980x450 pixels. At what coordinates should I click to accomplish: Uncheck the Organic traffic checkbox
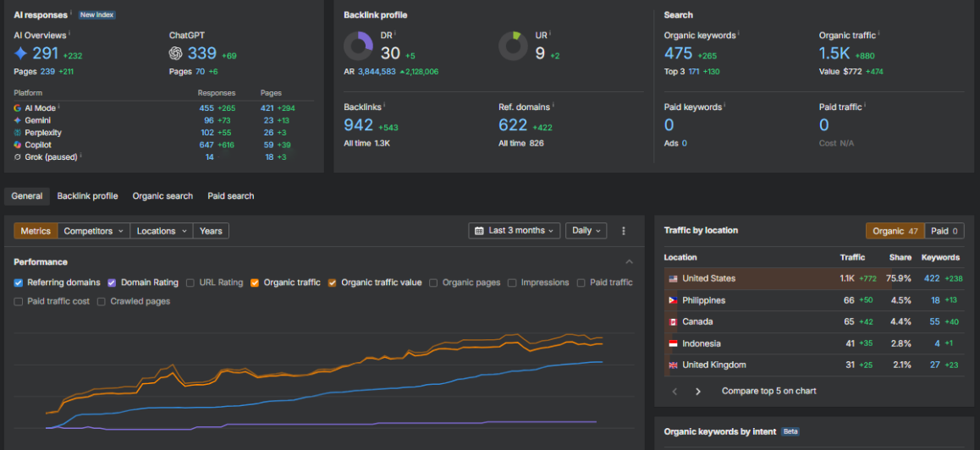[255, 283]
